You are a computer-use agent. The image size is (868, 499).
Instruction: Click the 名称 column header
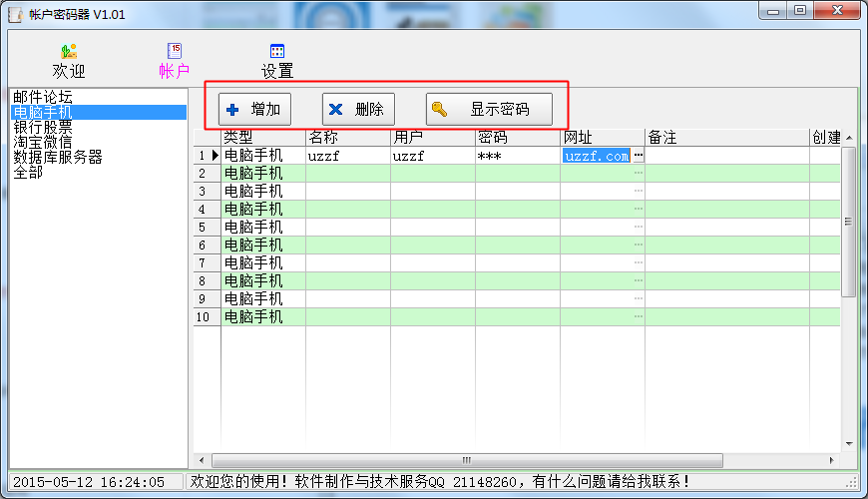click(x=348, y=138)
